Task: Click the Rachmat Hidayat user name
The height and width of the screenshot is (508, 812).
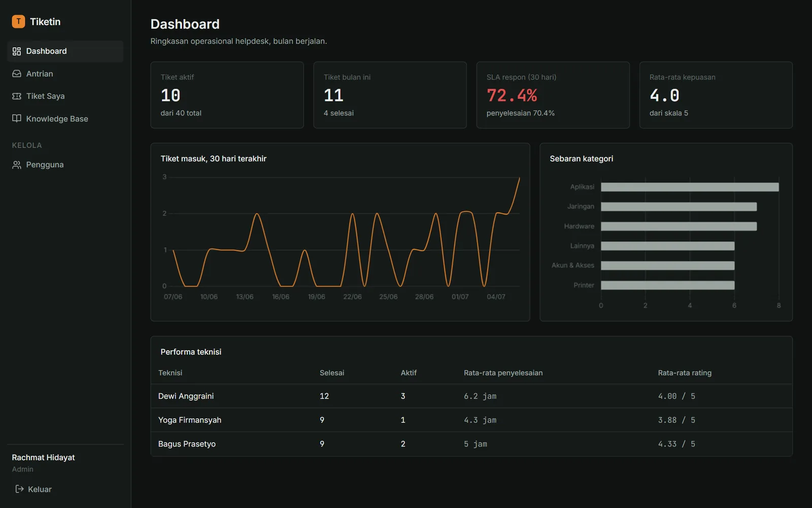Action: 43,457
